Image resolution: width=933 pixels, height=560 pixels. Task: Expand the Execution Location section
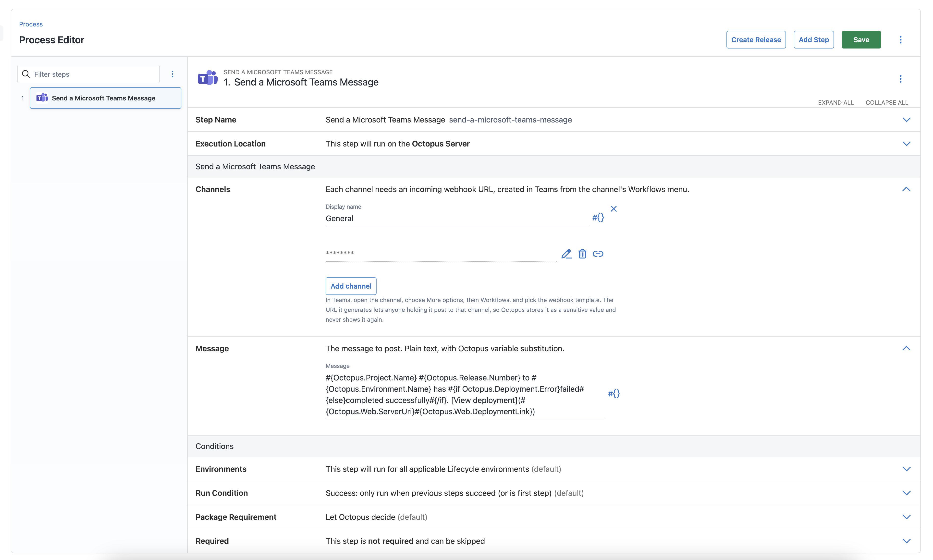click(x=906, y=144)
